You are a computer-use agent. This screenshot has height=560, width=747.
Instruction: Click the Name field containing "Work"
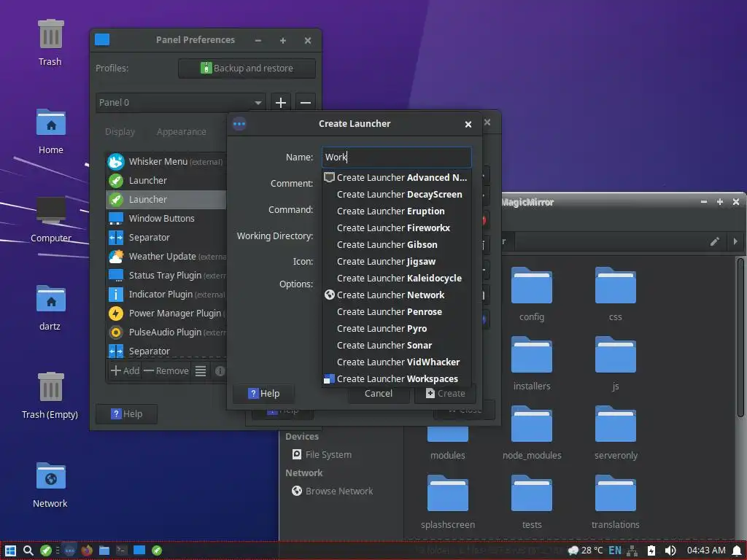(x=396, y=157)
